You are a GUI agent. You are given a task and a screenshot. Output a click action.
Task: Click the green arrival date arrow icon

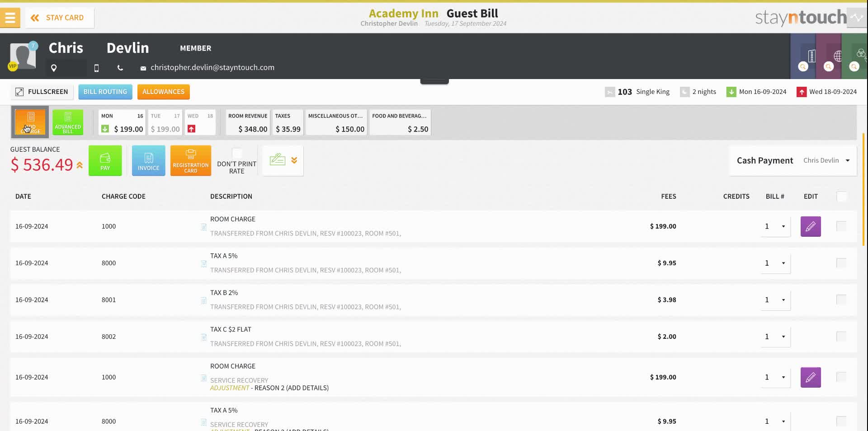[731, 92]
